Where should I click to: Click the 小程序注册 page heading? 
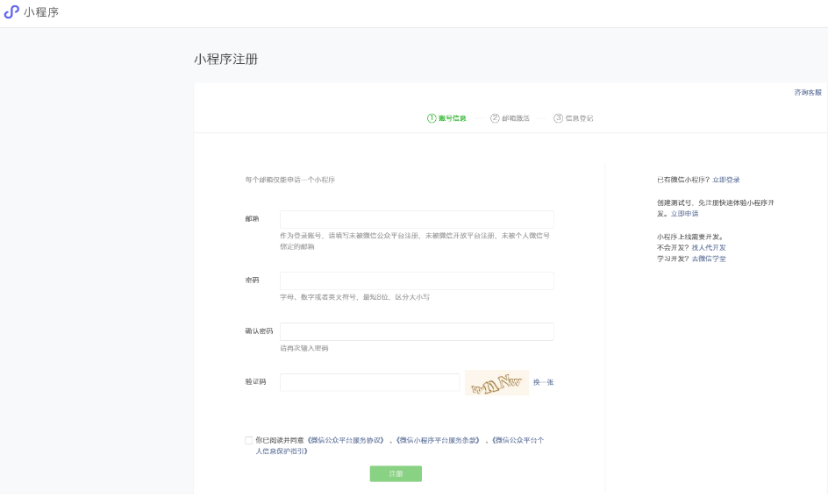[x=226, y=59]
